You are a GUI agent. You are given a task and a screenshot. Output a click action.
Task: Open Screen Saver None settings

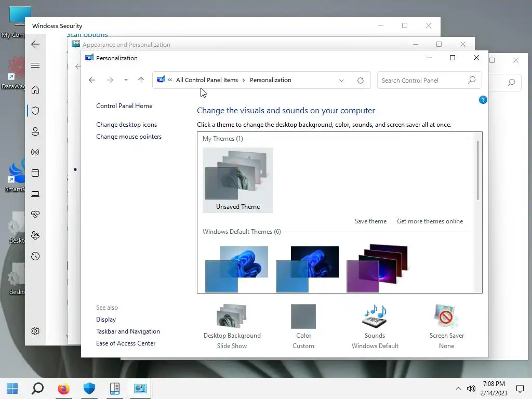coord(446,326)
